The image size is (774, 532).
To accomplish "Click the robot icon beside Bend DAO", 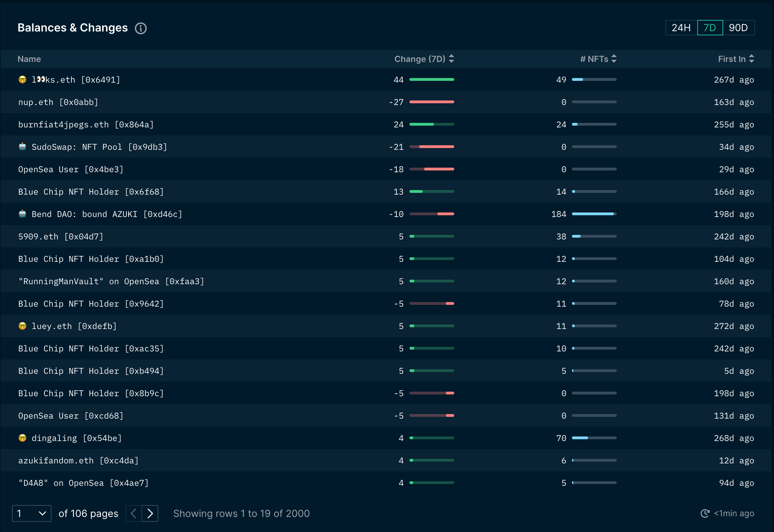I will coord(22,214).
